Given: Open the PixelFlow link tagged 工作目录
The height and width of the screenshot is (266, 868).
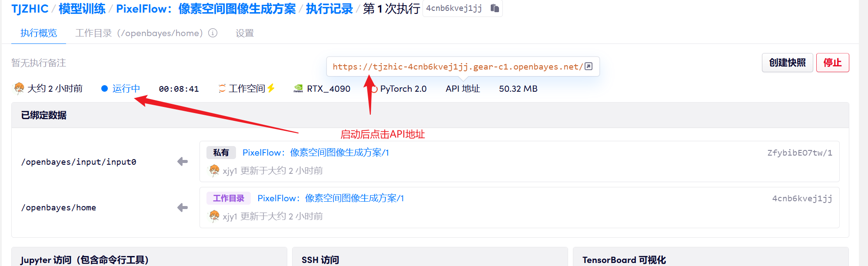Looking at the screenshot, I should 330,198.
